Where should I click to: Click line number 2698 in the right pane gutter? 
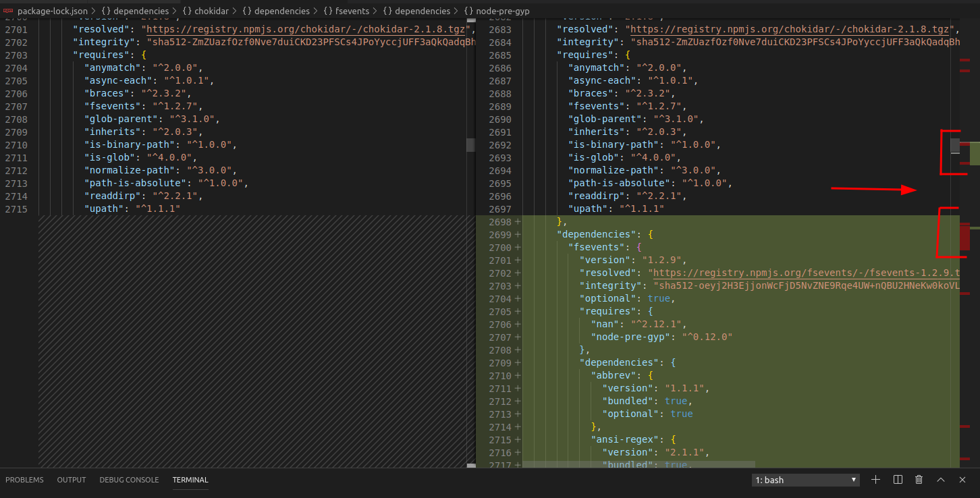pyautogui.click(x=499, y=222)
